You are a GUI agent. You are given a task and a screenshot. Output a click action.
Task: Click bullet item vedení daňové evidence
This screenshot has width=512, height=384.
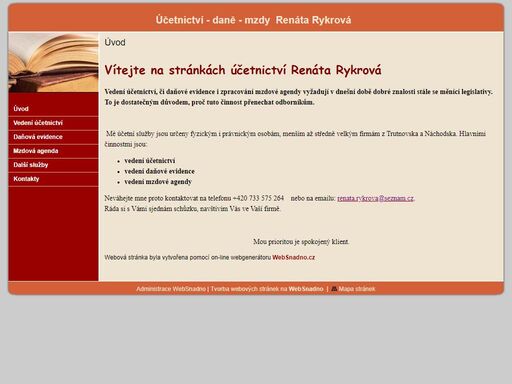[x=159, y=171]
